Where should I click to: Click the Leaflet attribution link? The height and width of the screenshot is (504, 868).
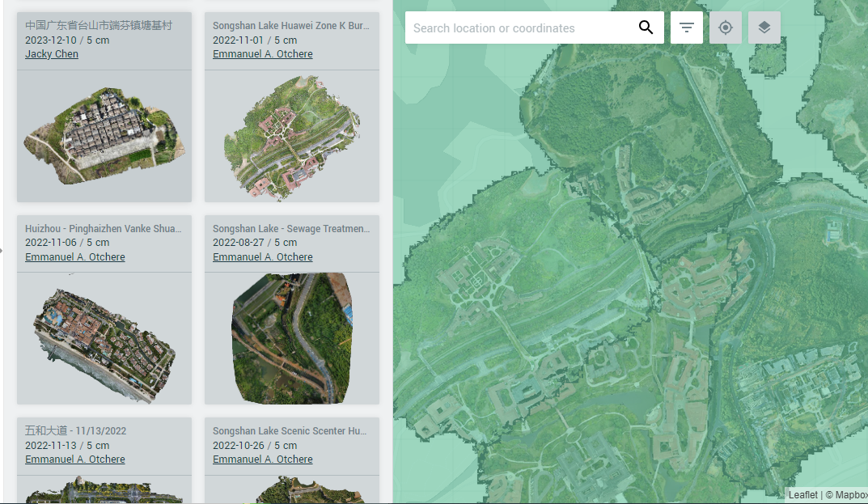[802, 494]
